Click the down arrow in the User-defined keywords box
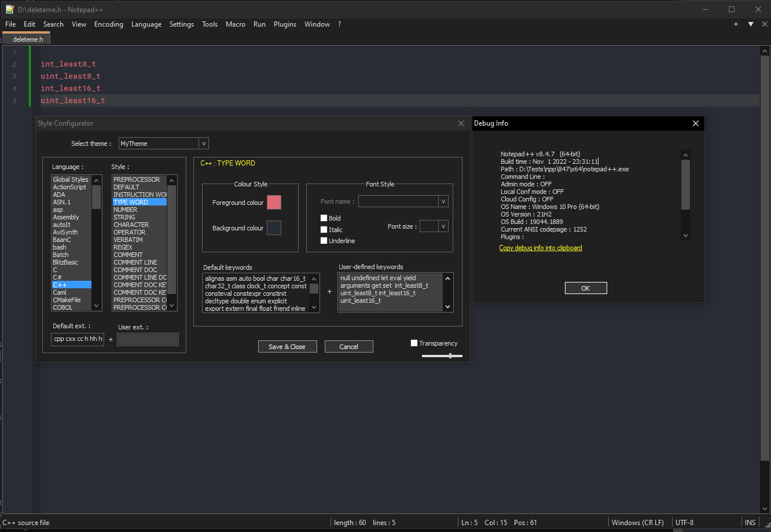This screenshot has height=532, width=771. (x=448, y=307)
